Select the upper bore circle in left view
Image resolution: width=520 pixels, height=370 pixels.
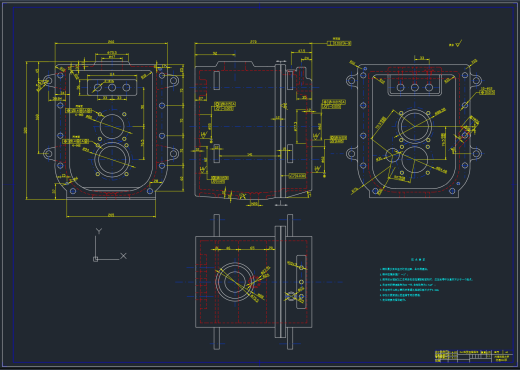point(112,126)
